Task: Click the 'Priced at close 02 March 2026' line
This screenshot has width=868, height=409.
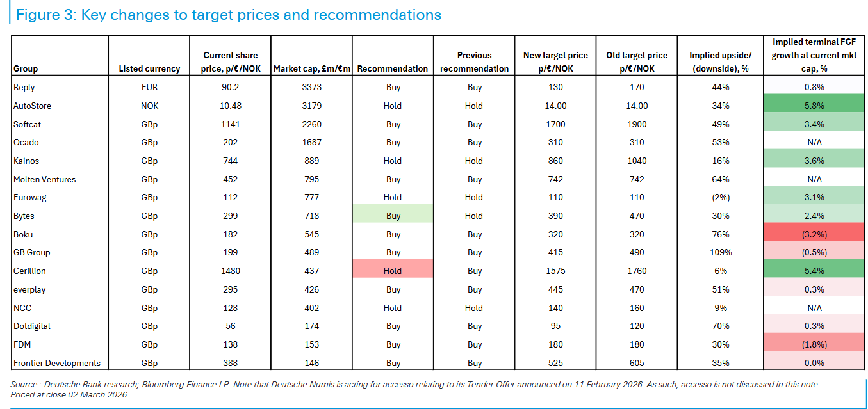Action: pos(69,394)
